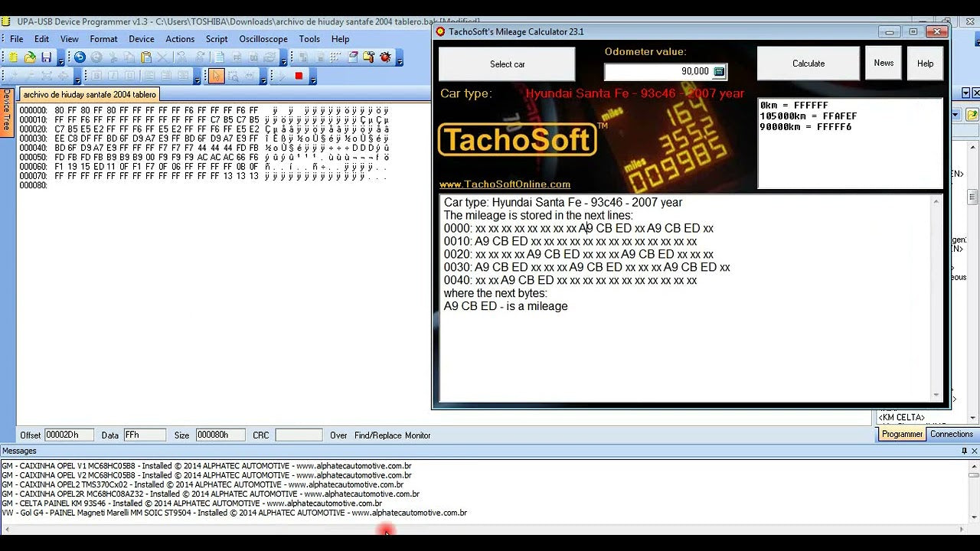Open the www.TachoSoftOnline.com link
The height and width of the screenshot is (551, 980).
pos(505,184)
